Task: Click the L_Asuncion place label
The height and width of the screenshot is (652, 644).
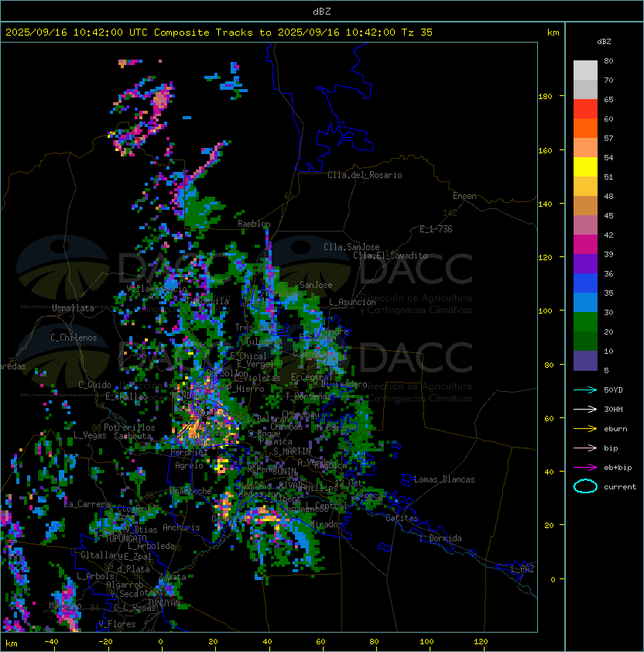Action: click(352, 302)
